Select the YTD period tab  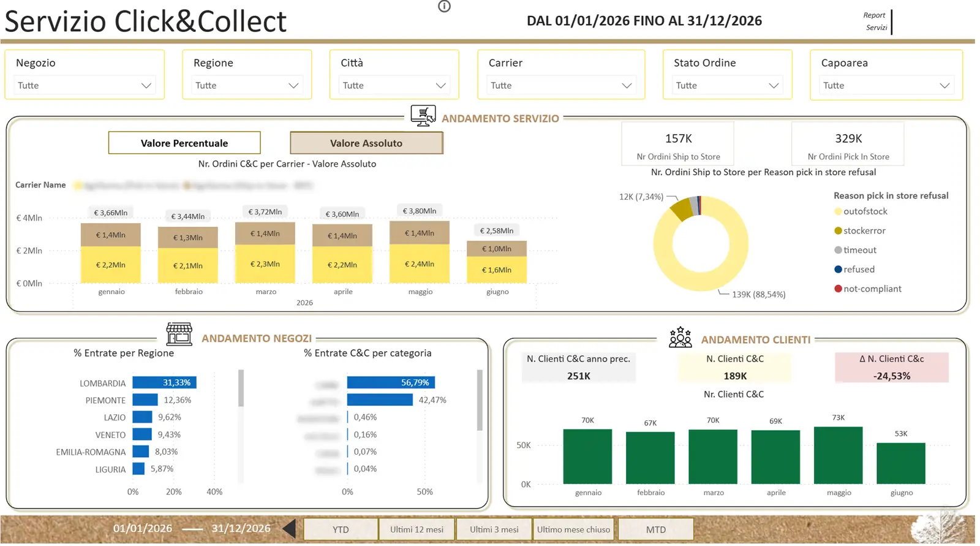tap(341, 529)
